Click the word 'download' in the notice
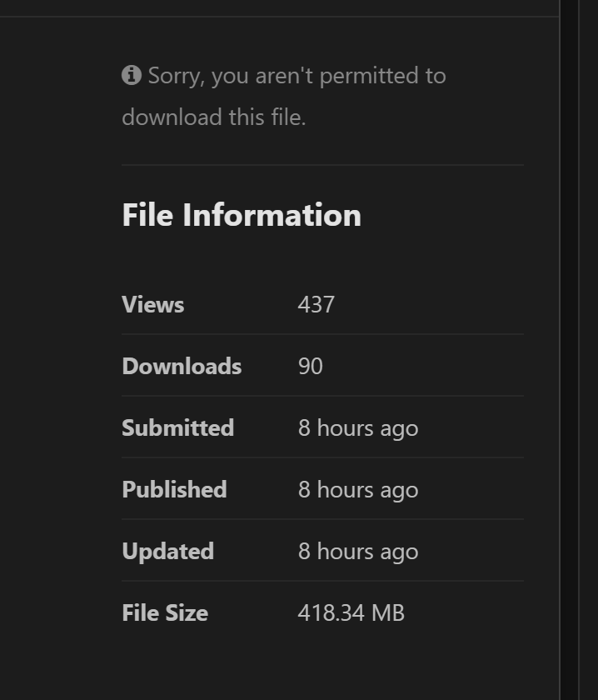This screenshot has height=700, width=598. tap(172, 117)
